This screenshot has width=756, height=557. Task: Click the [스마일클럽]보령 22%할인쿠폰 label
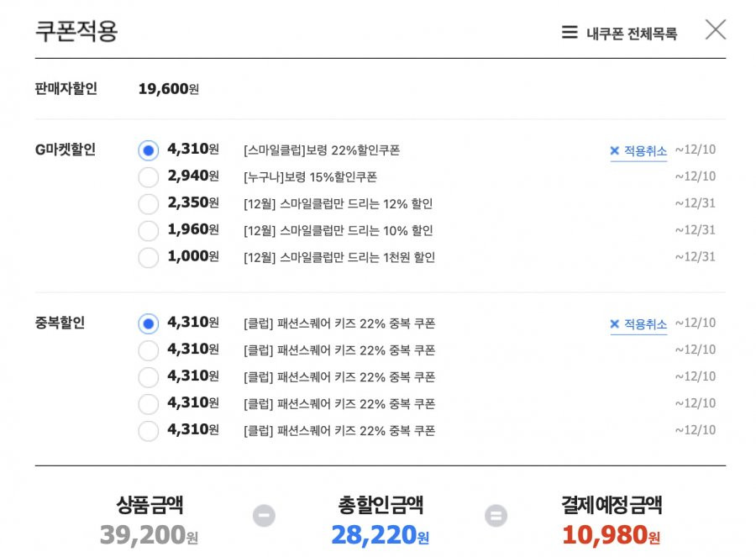[322, 150]
